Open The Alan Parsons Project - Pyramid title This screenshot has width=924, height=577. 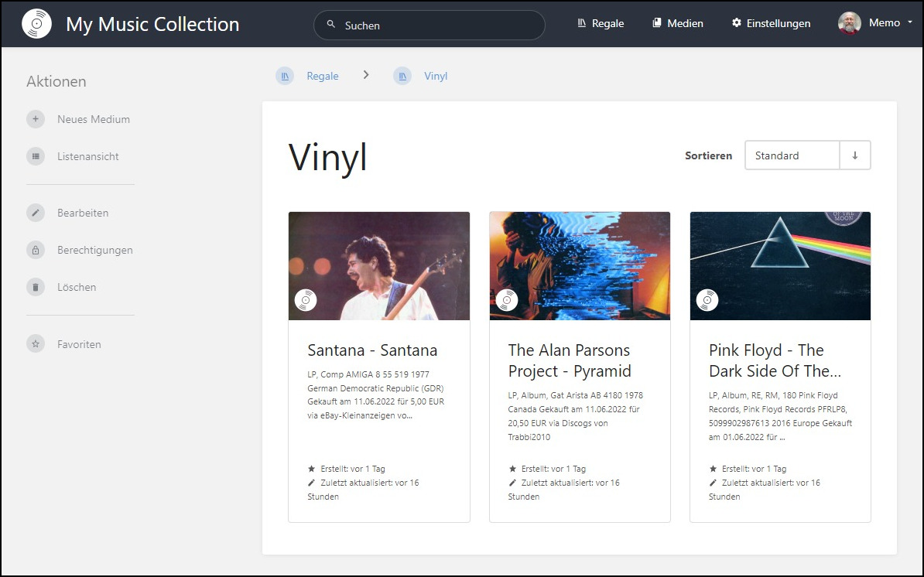570,360
